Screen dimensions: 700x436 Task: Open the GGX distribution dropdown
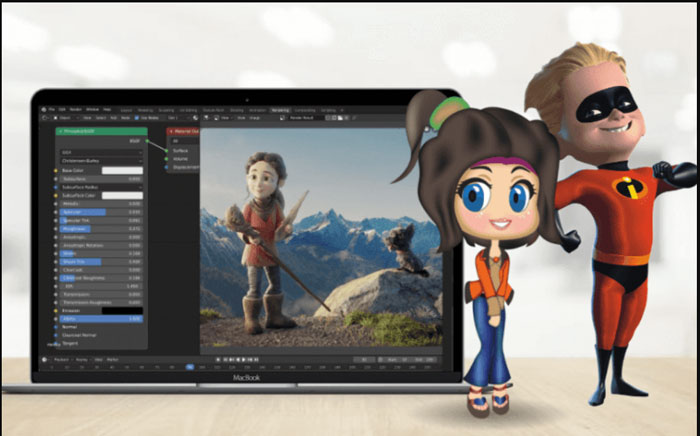[x=101, y=152]
